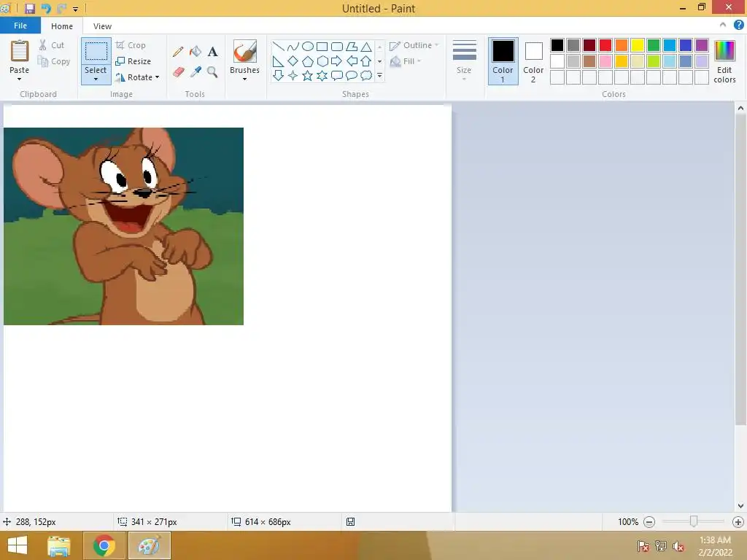This screenshot has height=560, width=747.
Task: Select the Color picker eyedropper tool
Action: (196, 72)
